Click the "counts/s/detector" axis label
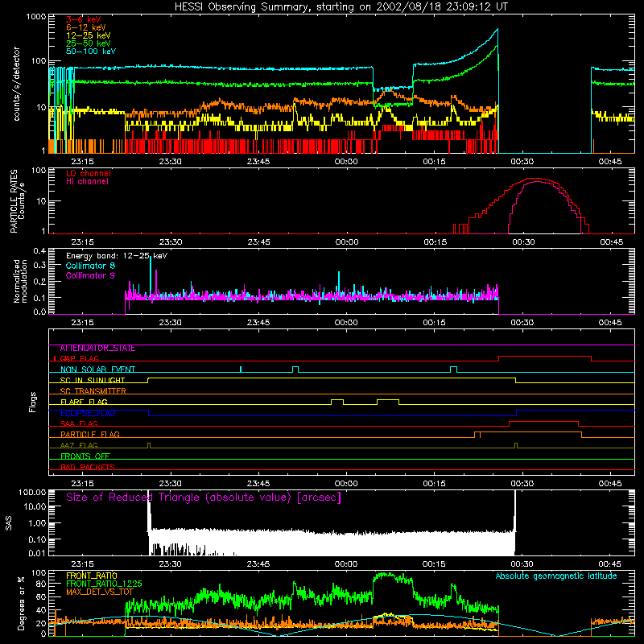Viewport: 644px width, 644px height. click(16, 84)
